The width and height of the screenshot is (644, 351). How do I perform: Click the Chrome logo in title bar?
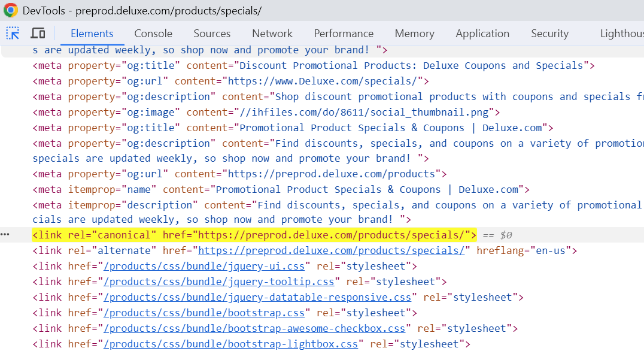(x=11, y=11)
